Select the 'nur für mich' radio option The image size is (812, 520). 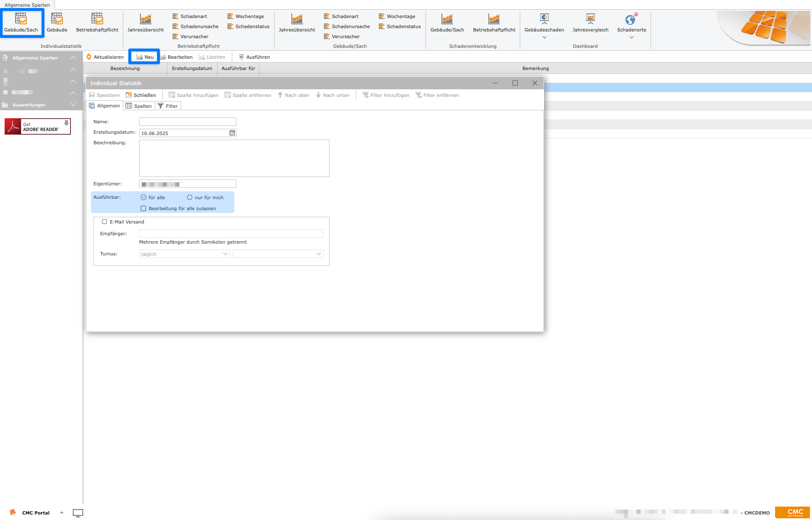click(x=190, y=198)
